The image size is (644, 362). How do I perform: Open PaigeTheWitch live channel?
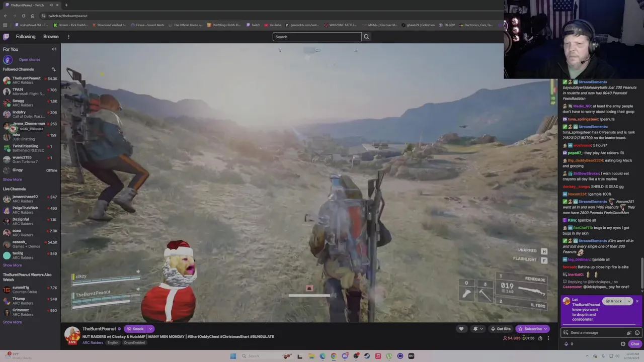(x=30, y=210)
